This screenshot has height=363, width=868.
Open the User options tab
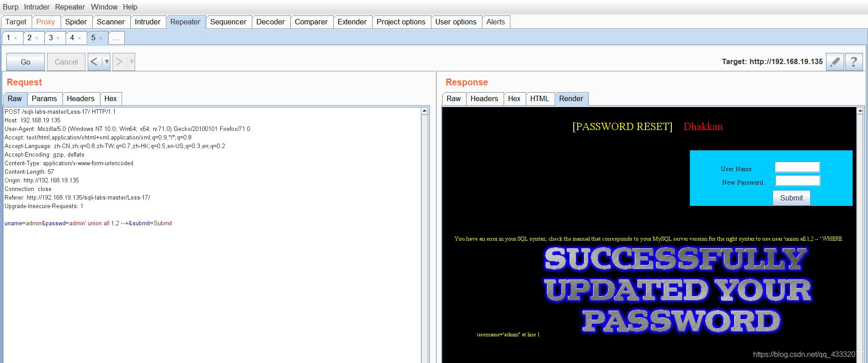point(456,22)
